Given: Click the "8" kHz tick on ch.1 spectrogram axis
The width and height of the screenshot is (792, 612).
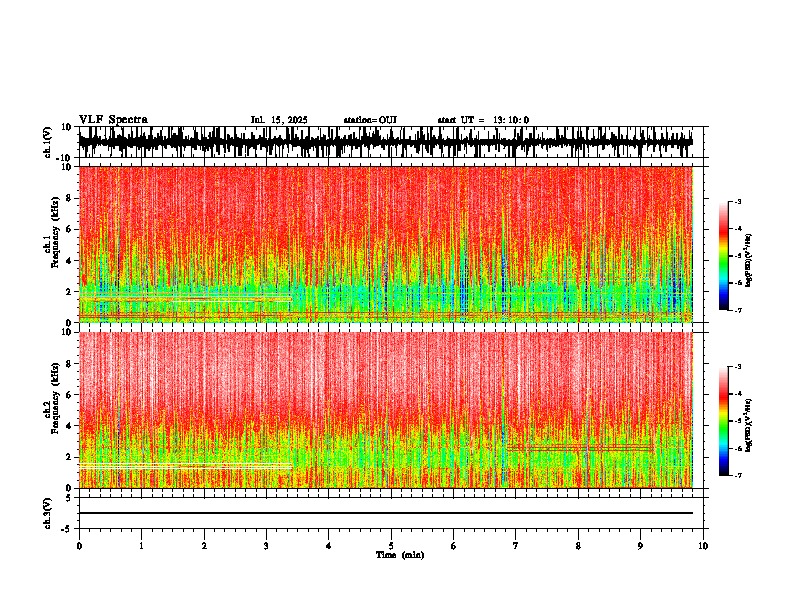Looking at the screenshot, I should pos(70,198).
